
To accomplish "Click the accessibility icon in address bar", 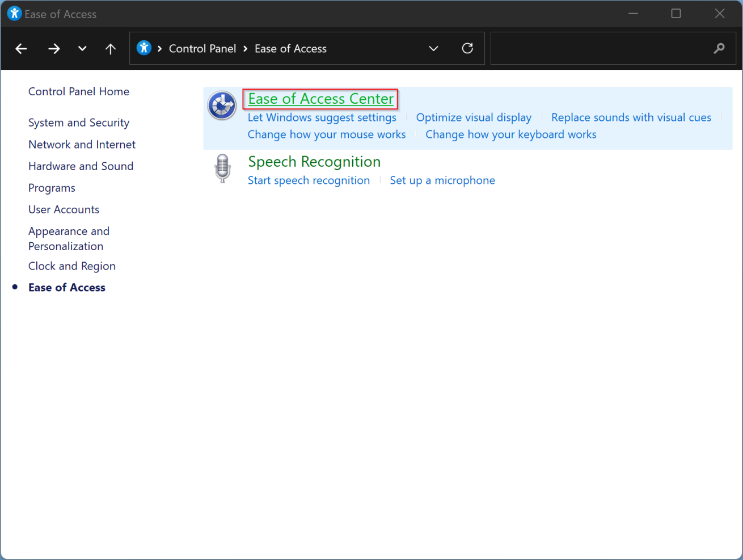I will [144, 48].
